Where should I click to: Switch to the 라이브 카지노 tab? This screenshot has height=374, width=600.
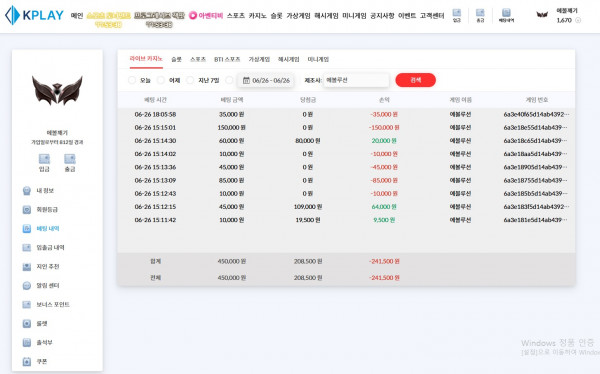(x=146, y=59)
